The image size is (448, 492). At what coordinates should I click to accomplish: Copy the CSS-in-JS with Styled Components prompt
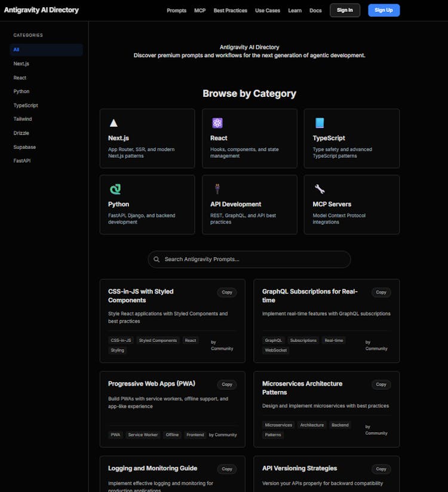227,292
